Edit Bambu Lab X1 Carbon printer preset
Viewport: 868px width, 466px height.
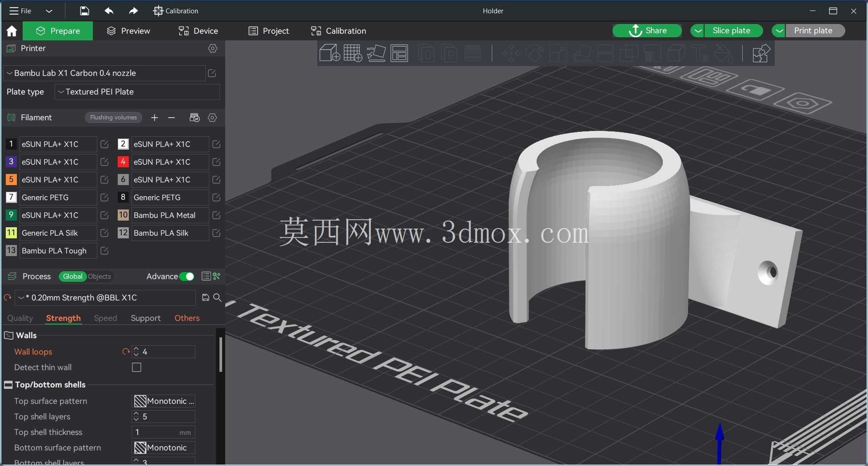[x=212, y=73]
